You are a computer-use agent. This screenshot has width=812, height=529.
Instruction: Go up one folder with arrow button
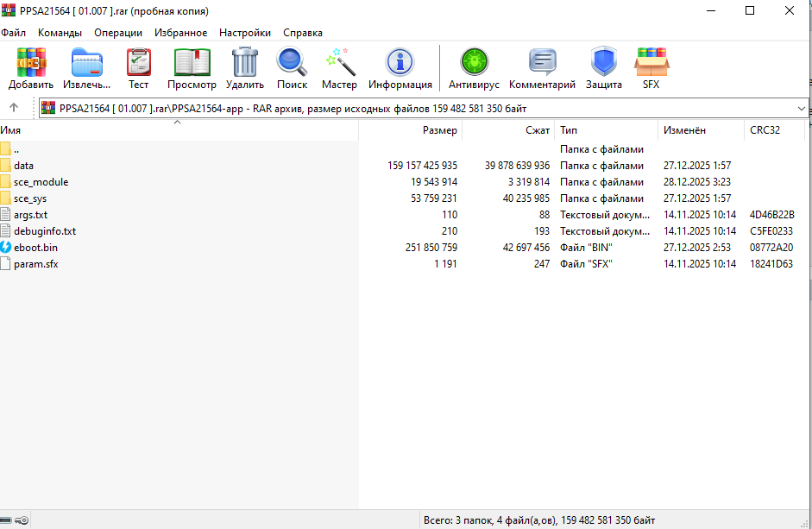pos(14,108)
